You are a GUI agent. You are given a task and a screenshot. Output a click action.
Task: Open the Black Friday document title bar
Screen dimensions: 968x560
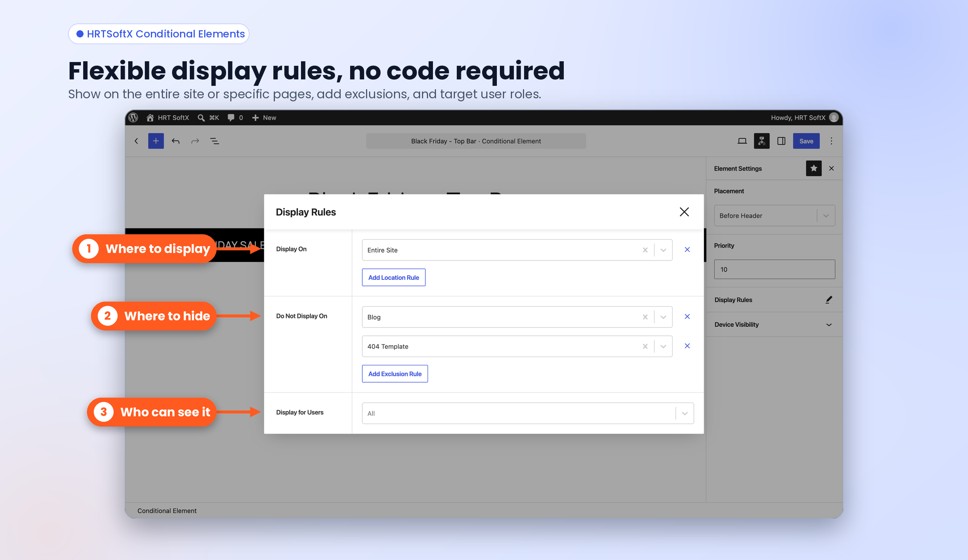[x=476, y=141]
